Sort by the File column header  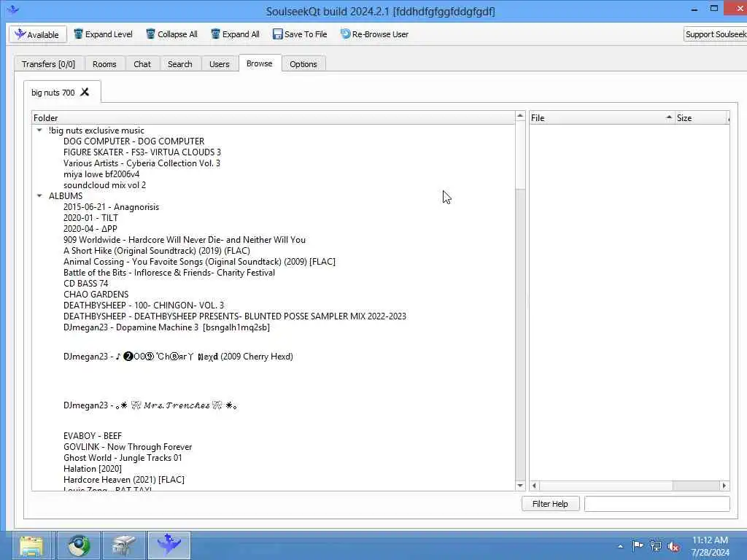[x=602, y=117]
